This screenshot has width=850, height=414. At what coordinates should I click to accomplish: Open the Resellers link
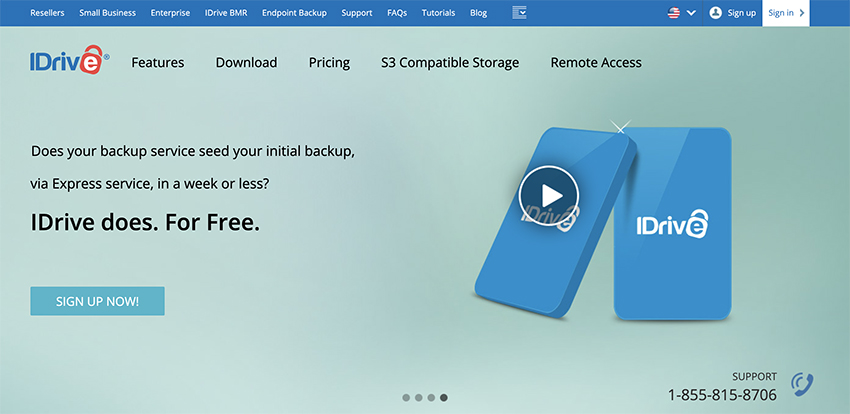[x=47, y=13]
